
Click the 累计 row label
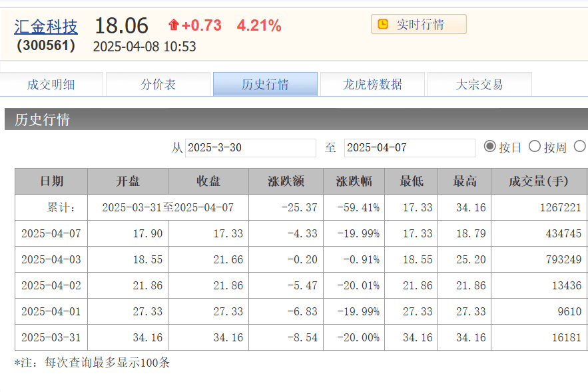pyautogui.click(x=61, y=207)
